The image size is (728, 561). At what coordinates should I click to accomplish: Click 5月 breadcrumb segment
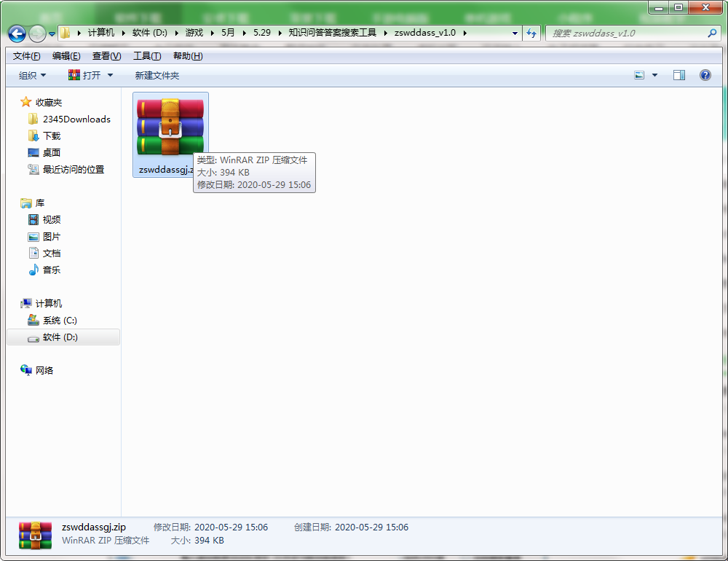tap(228, 33)
